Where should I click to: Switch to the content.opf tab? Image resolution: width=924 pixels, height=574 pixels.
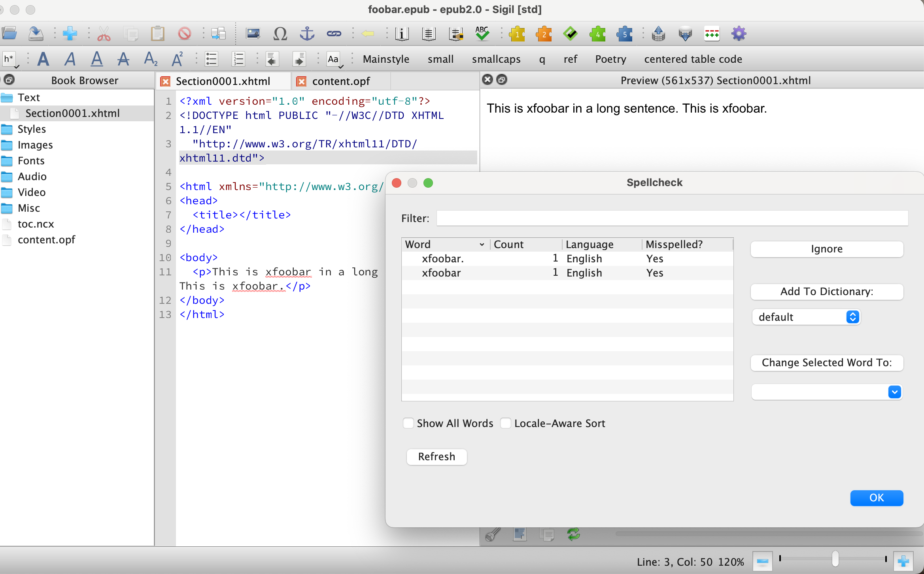(341, 81)
